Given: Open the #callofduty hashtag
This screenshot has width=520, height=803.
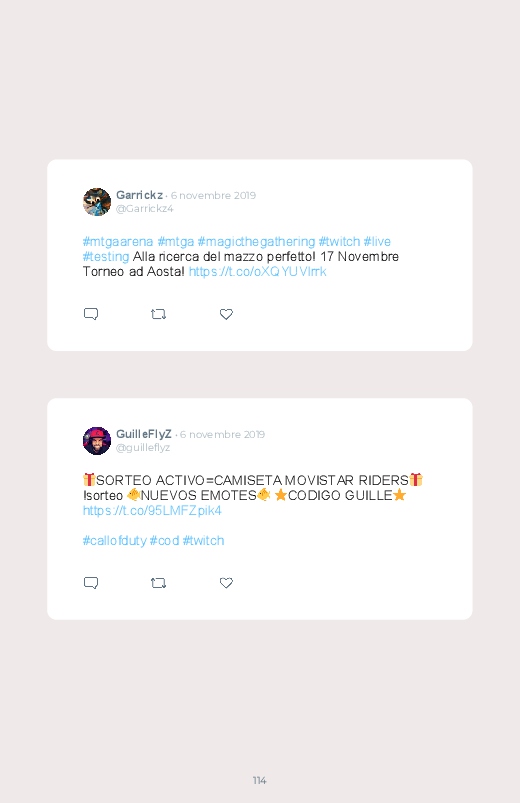Looking at the screenshot, I should coord(115,541).
